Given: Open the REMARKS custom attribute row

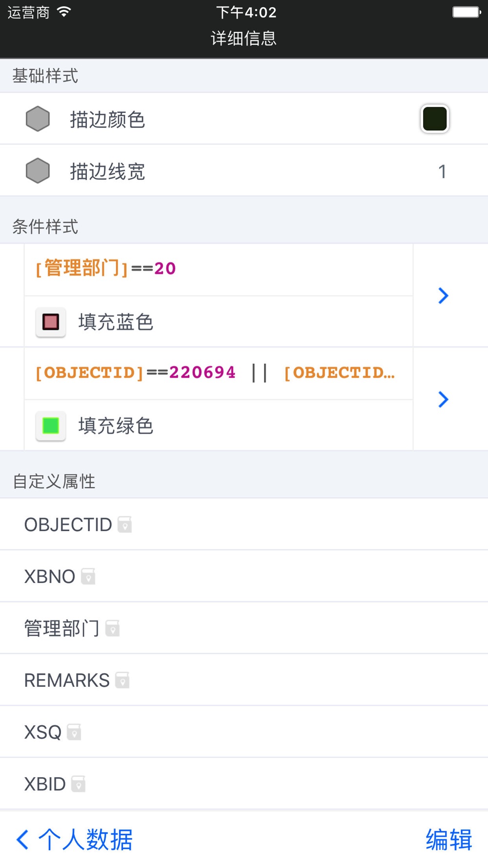Looking at the screenshot, I should click(244, 680).
